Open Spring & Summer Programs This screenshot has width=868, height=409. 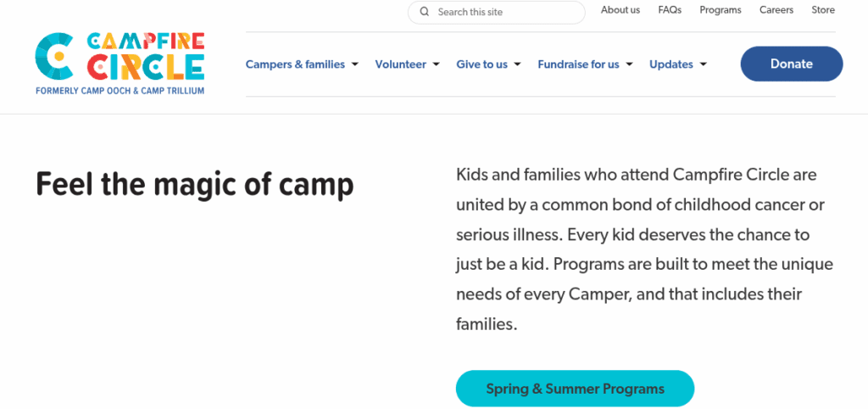(575, 389)
